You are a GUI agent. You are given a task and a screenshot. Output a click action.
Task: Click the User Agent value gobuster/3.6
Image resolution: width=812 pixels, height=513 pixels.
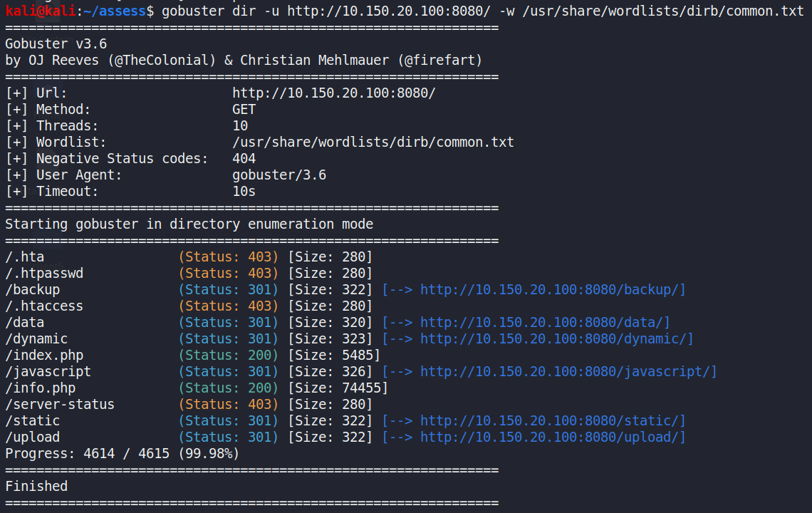tap(279, 175)
